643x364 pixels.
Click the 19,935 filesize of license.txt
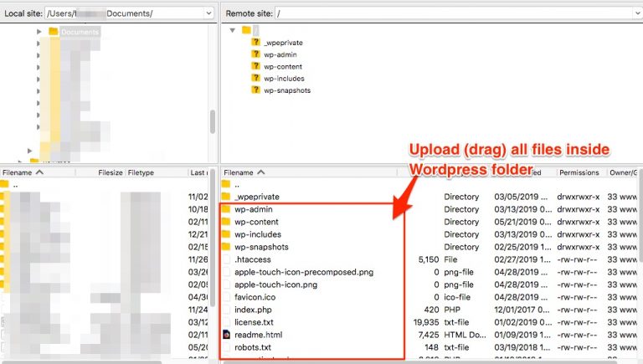tap(426, 322)
